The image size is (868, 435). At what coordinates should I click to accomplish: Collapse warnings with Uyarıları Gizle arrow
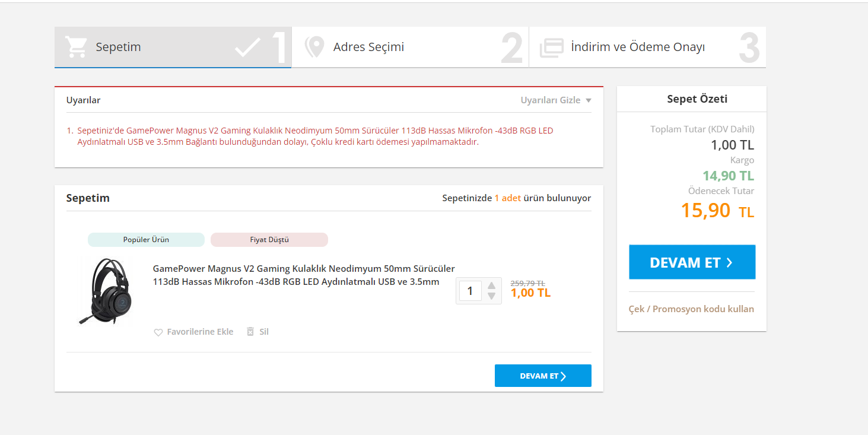pyautogui.click(x=588, y=100)
